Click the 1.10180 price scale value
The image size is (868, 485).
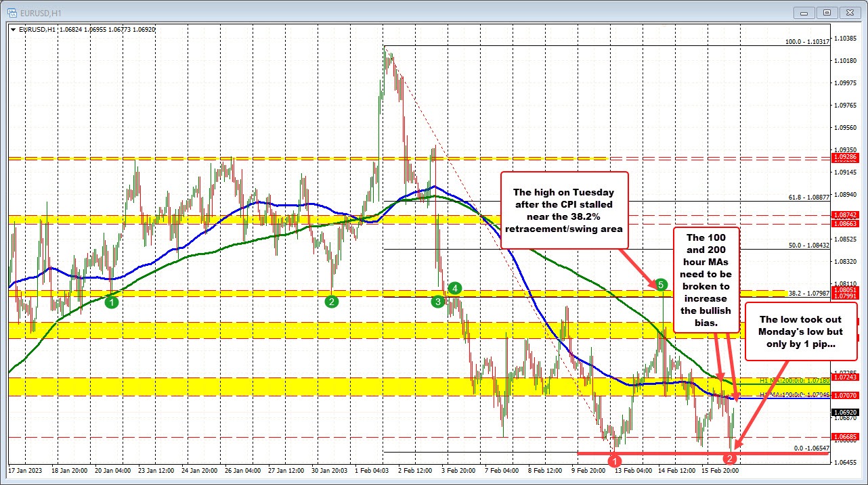tap(847, 60)
